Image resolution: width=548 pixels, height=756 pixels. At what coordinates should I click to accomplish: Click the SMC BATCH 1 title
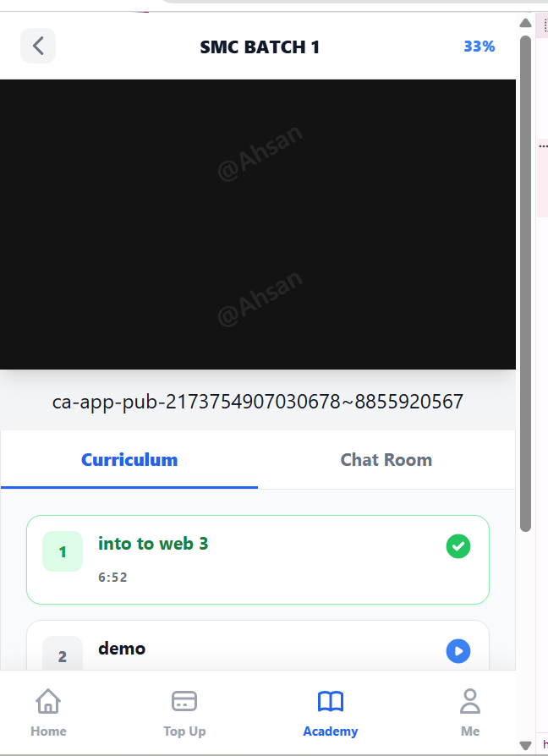point(260,47)
